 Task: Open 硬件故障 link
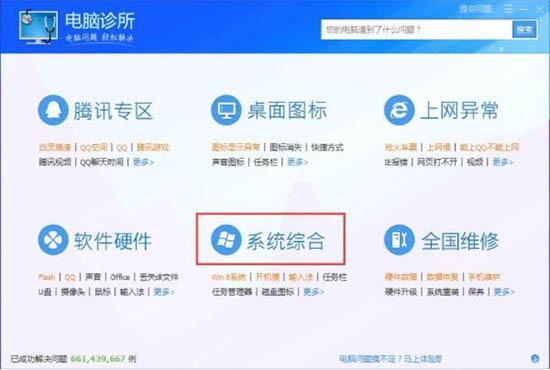(x=401, y=277)
